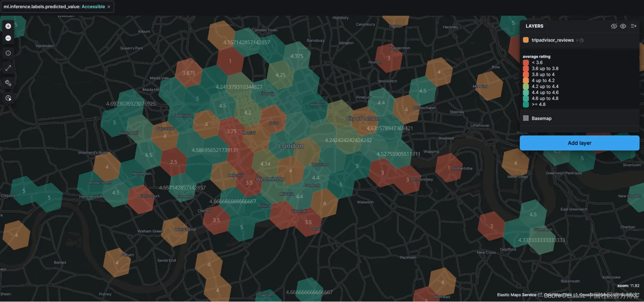
Task: Collapse the Layers panel
Action: (x=633, y=26)
